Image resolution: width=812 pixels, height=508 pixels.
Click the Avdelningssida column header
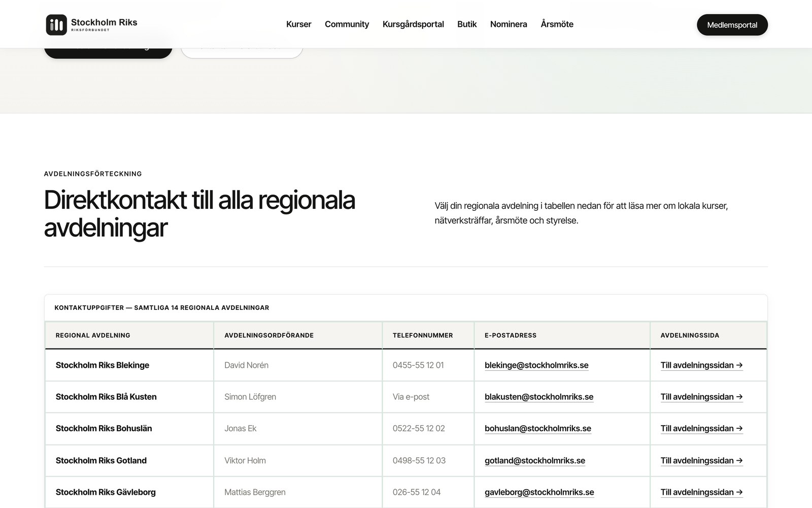point(708,335)
